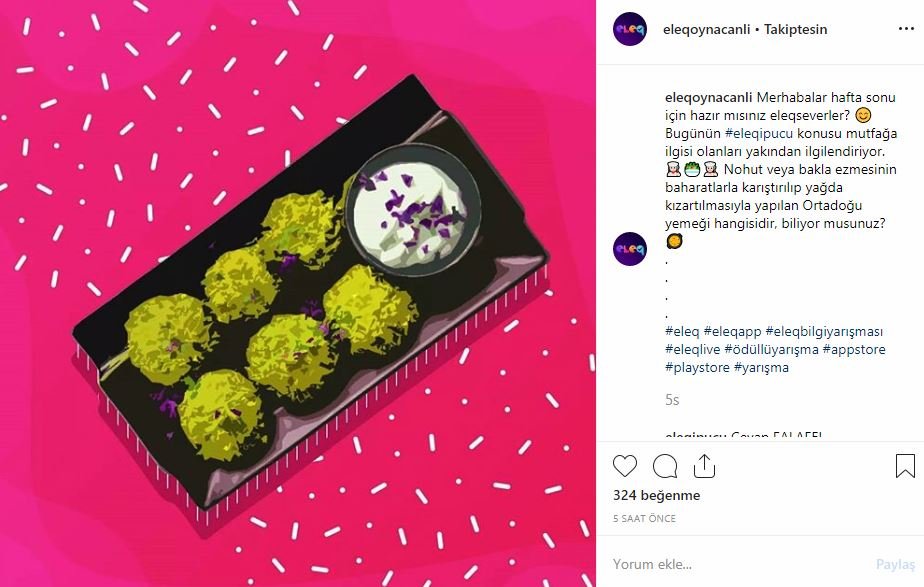Toggle the Takiptesin following status
Image resolution: width=924 pixels, height=587 pixels.
pyautogui.click(x=796, y=29)
